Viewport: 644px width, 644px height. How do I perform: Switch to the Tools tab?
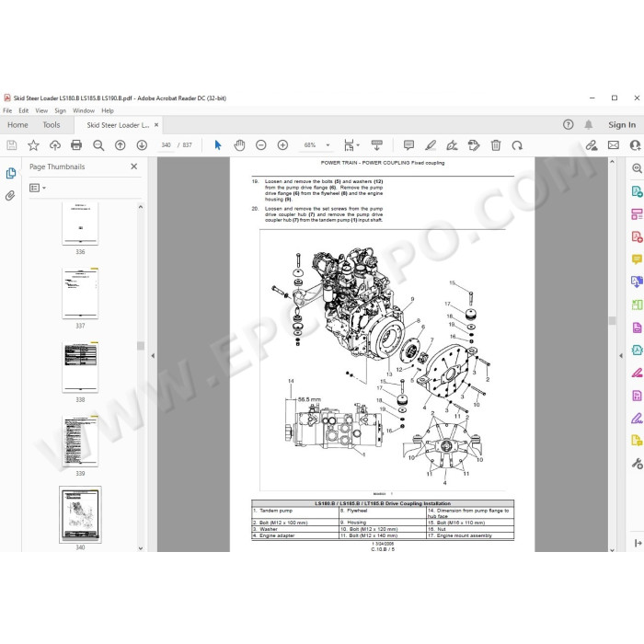(x=52, y=125)
